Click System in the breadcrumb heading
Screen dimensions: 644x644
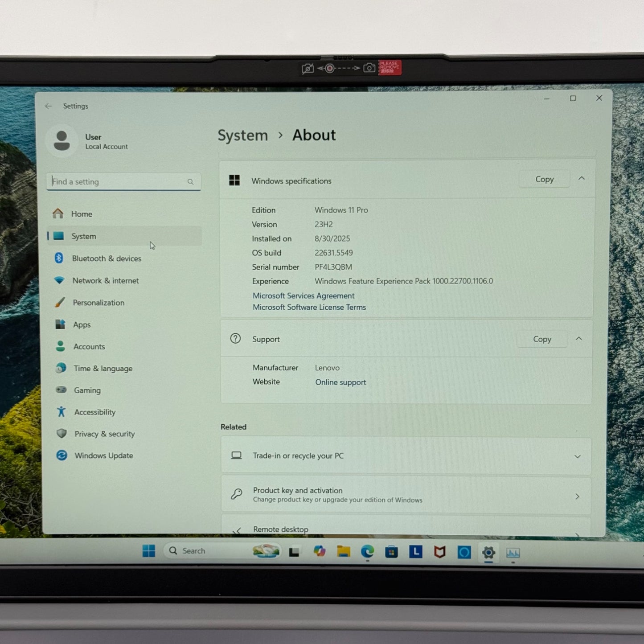(x=243, y=135)
